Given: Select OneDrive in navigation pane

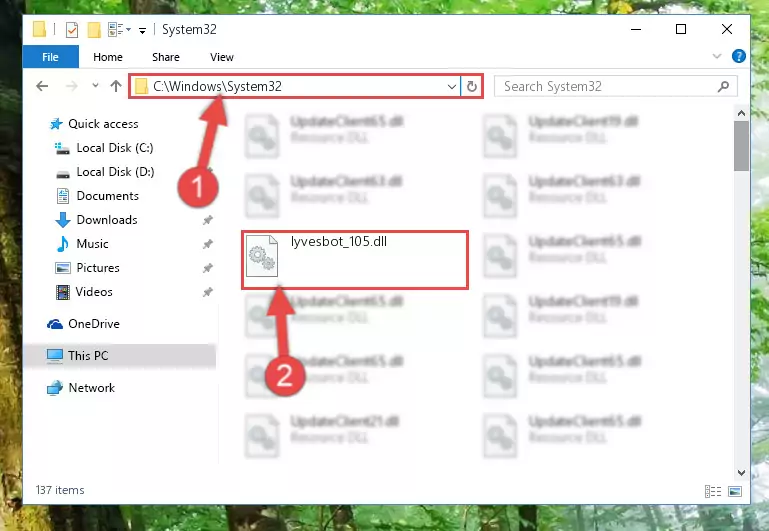Looking at the screenshot, I should tap(94, 324).
